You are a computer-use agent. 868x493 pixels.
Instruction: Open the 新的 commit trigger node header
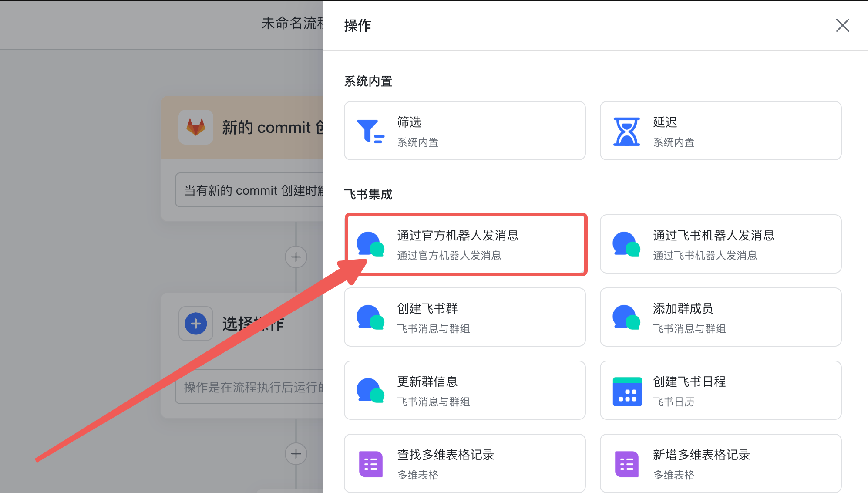(x=242, y=127)
